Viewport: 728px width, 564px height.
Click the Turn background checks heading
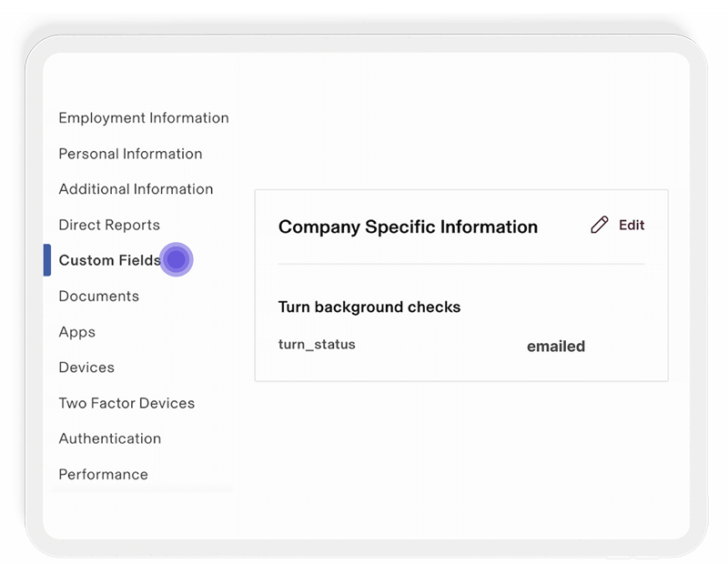[369, 307]
